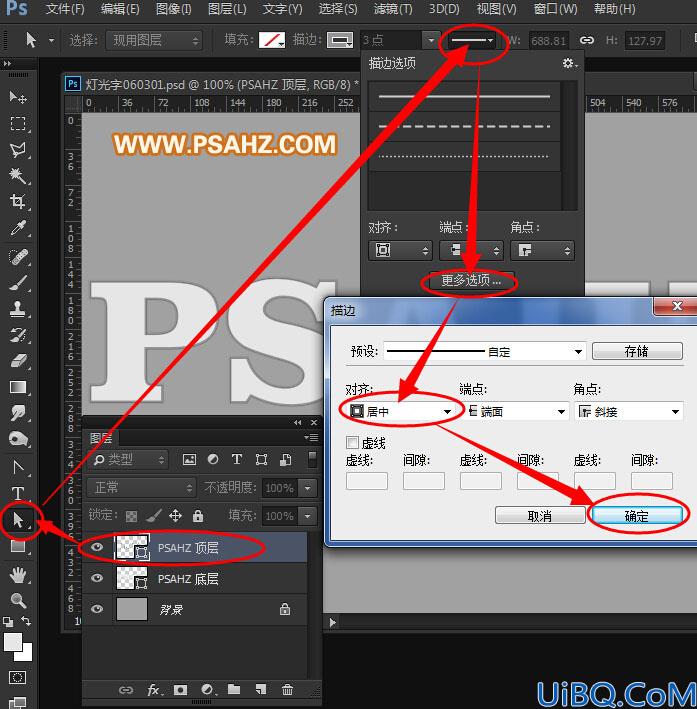
Task: Delete layer with the trash icon
Action: click(x=287, y=690)
